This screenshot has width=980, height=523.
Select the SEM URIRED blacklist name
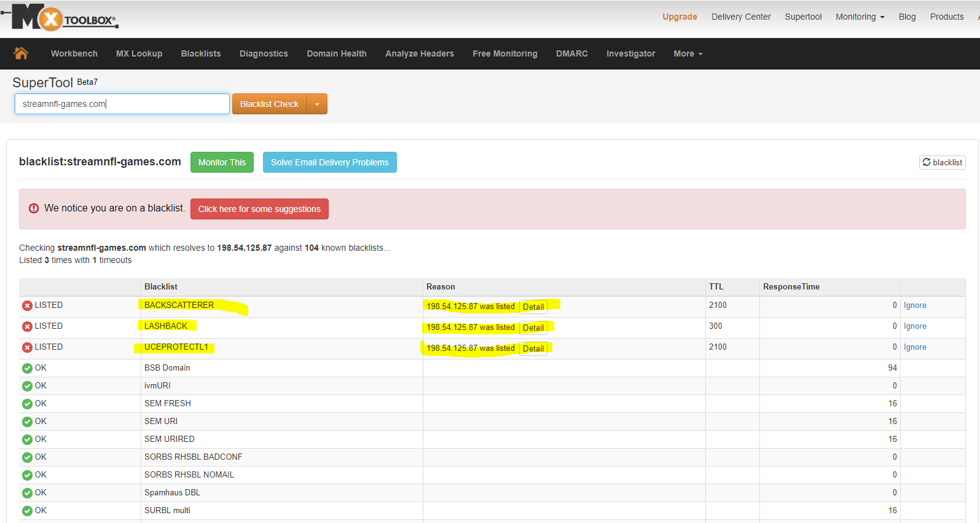170,439
